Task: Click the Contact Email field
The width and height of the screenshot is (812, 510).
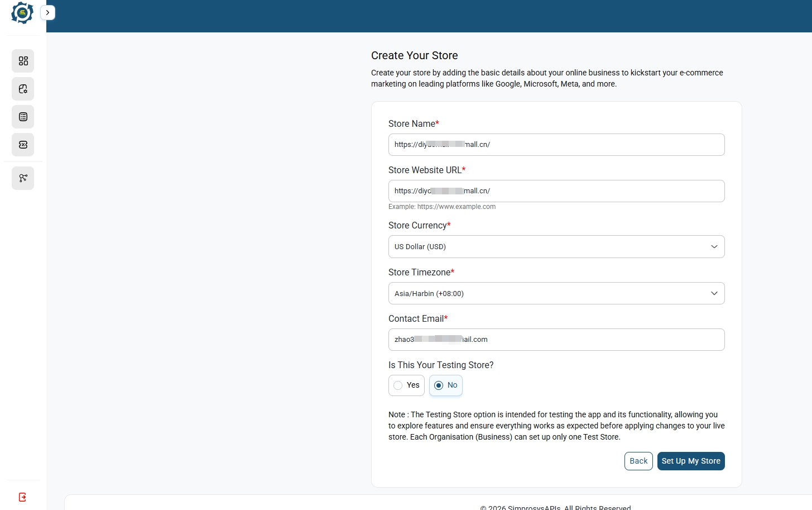Action: [x=556, y=340]
